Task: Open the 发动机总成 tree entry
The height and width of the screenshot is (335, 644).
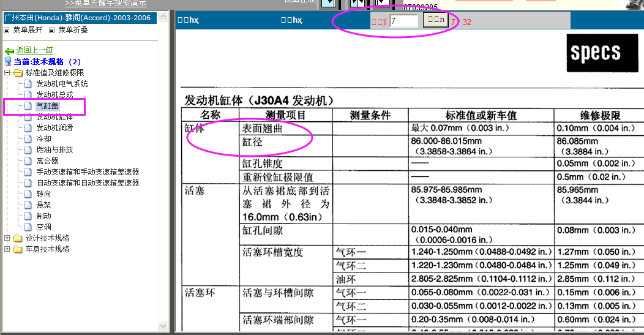Action: (x=54, y=95)
